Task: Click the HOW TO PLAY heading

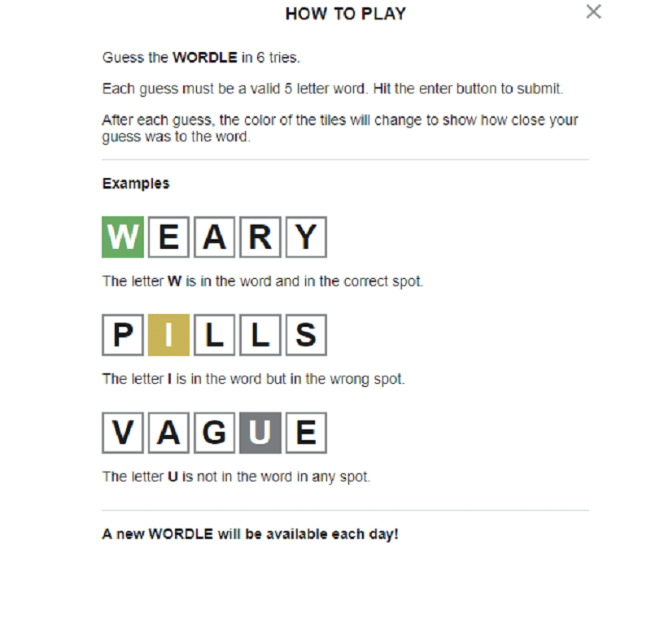Action: coord(345,14)
